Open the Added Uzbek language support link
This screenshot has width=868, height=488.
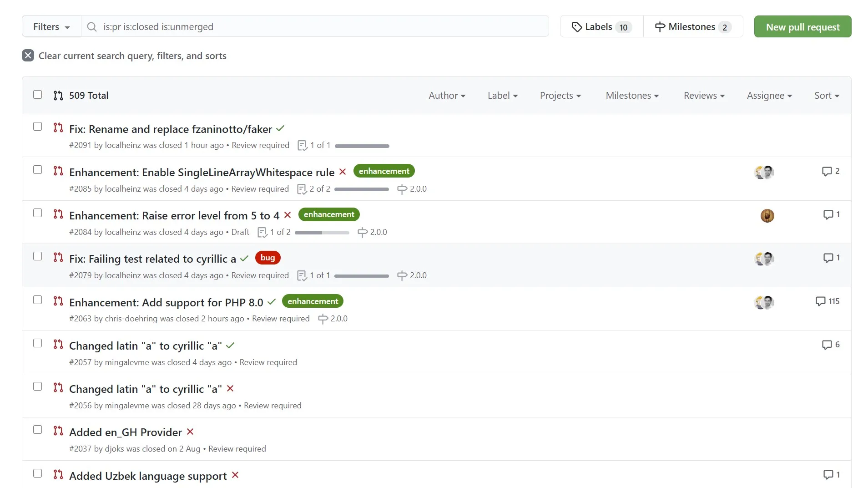pyautogui.click(x=148, y=476)
